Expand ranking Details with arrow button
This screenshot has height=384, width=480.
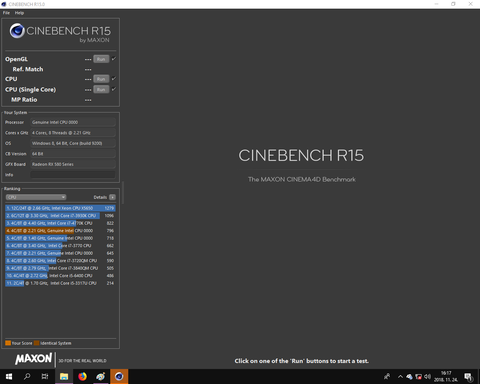coord(113,197)
